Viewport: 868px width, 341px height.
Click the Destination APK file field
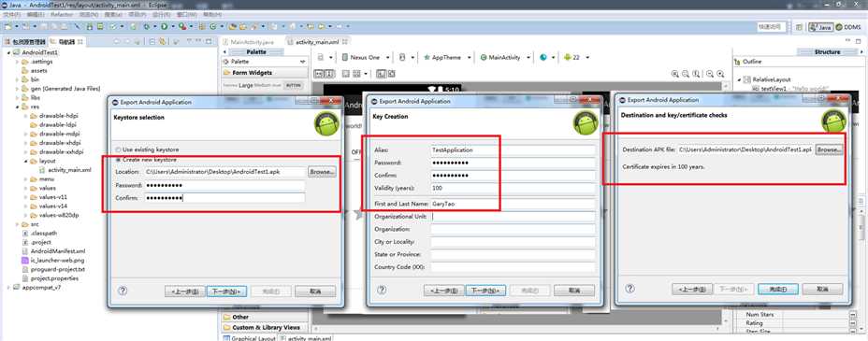(745, 149)
